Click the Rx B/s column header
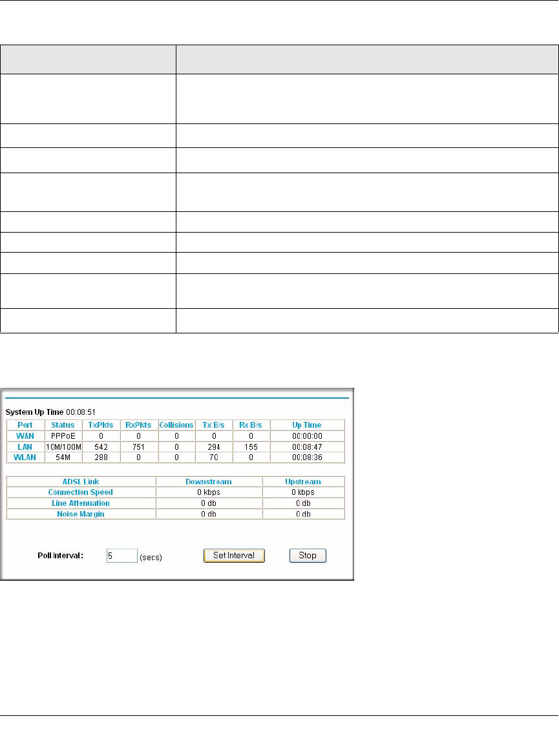559x756 pixels. [x=251, y=425]
